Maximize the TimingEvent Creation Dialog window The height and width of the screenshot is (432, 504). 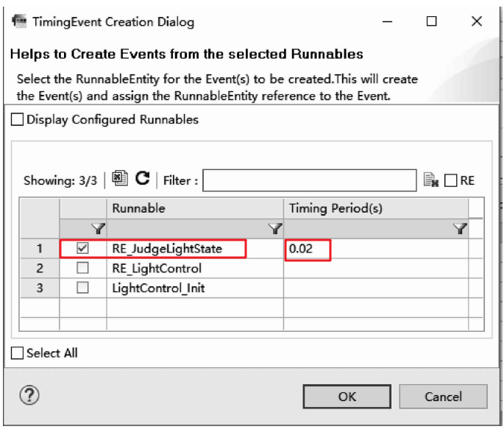(x=432, y=22)
